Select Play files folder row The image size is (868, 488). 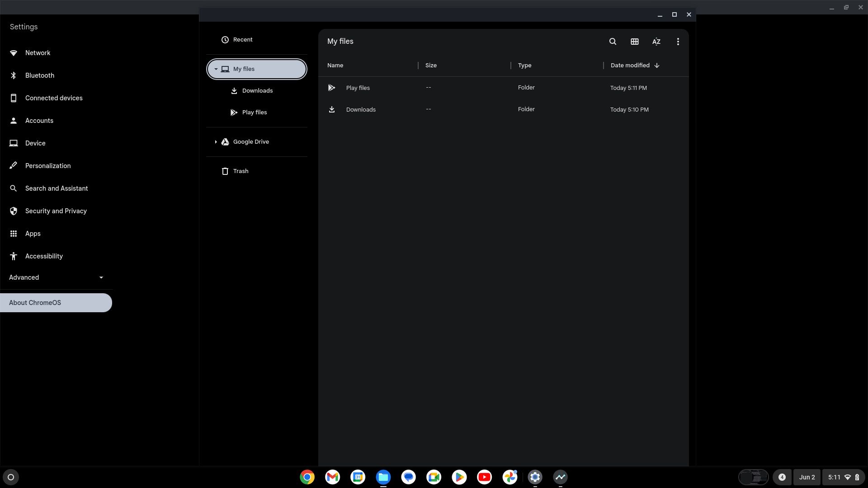click(x=503, y=88)
